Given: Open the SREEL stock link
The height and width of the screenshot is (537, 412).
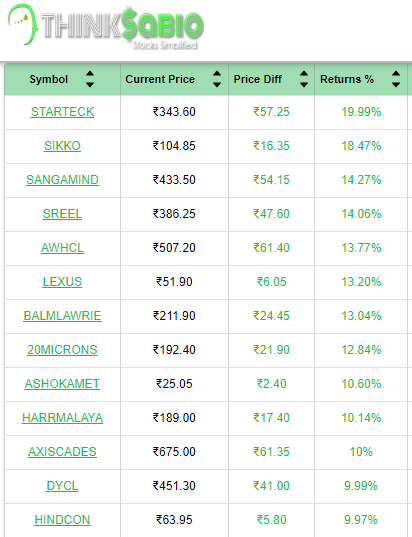Looking at the screenshot, I should (x=62, y=214).
